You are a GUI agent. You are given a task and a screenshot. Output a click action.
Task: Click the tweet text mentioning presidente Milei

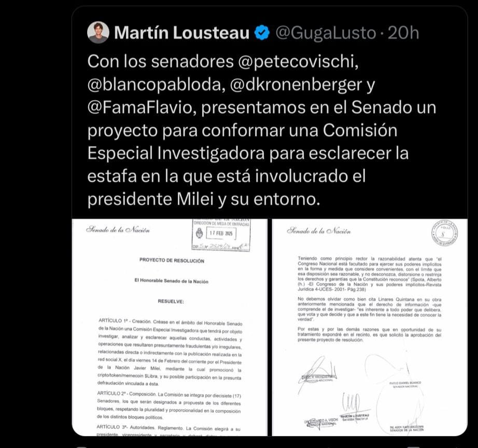262,130
